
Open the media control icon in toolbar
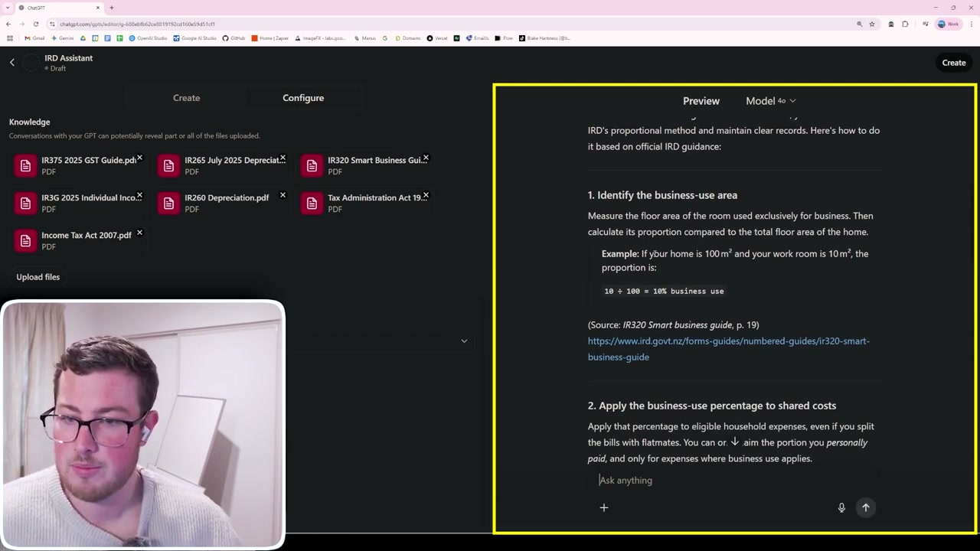926,24
